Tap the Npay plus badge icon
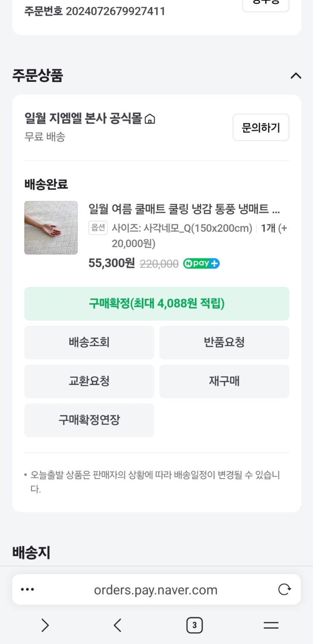Viewport: 313px width, 644px height. pos(201,264)
